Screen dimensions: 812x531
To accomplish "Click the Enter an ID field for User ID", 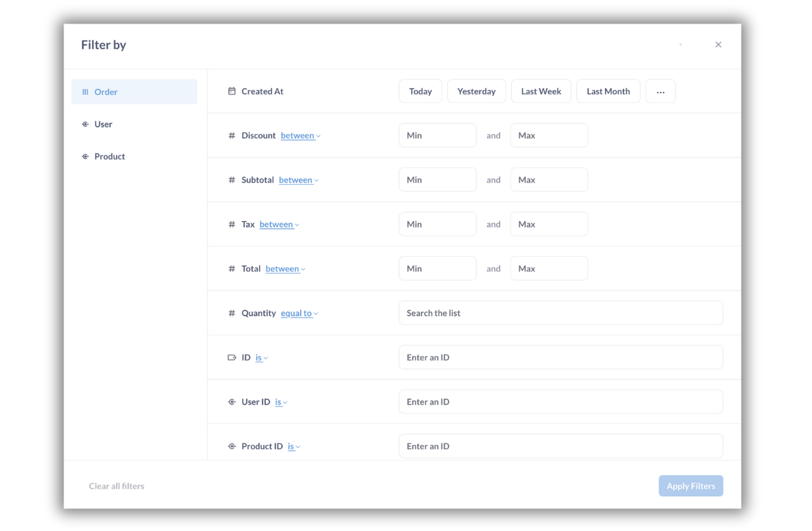I will [561, 402].
